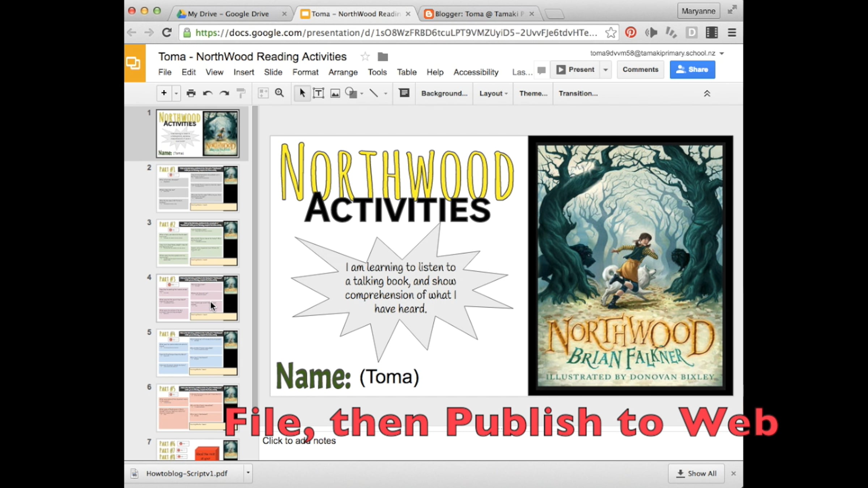Click the Google Slides home icon
The width and height of the screenshot is (868, 488).
(134, 63)
